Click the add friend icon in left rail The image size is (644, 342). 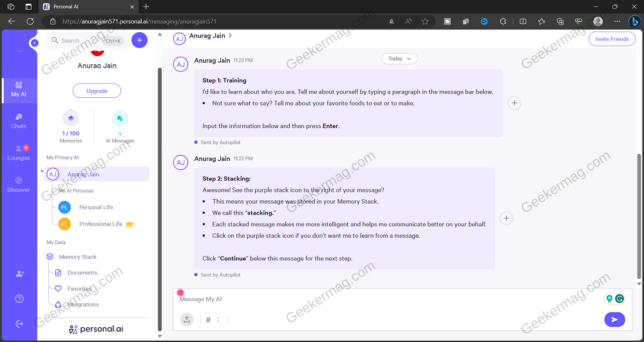click(20, 274)
